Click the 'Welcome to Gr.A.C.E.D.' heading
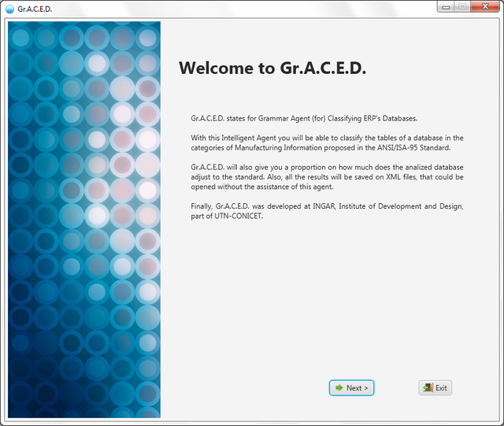The image size is (504, 426). tap(272, 69)
